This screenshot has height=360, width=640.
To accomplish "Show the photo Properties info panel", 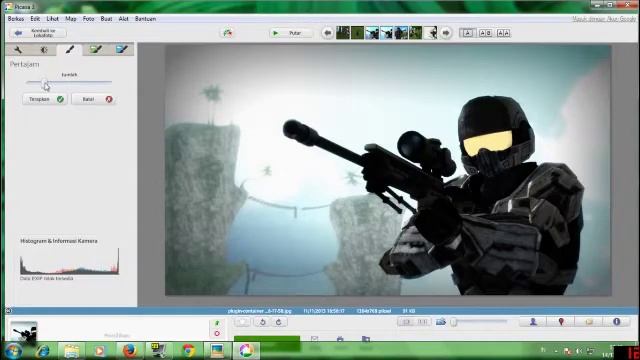I will [616, 322].
